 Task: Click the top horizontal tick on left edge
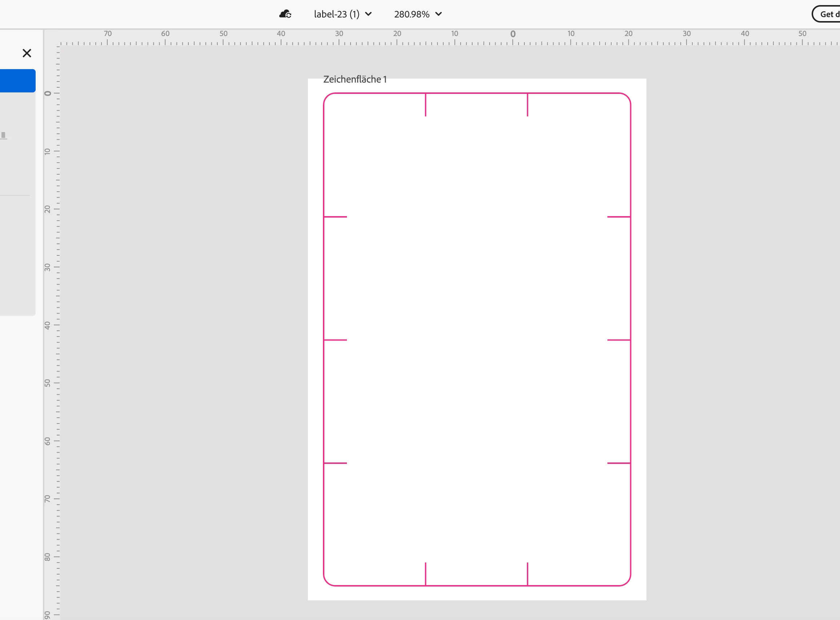point(335,216)
